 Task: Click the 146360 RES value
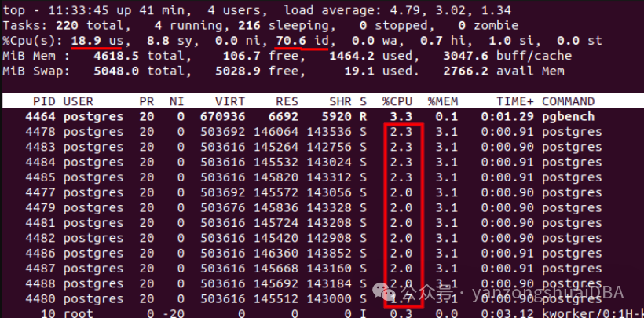click(276, 254)
